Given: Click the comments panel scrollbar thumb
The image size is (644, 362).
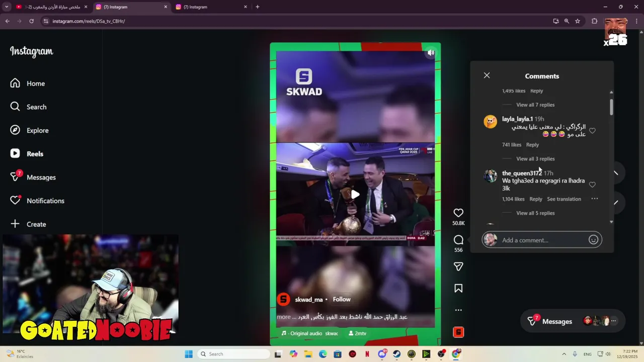Looking at the screenshot, I should [611, 107].
